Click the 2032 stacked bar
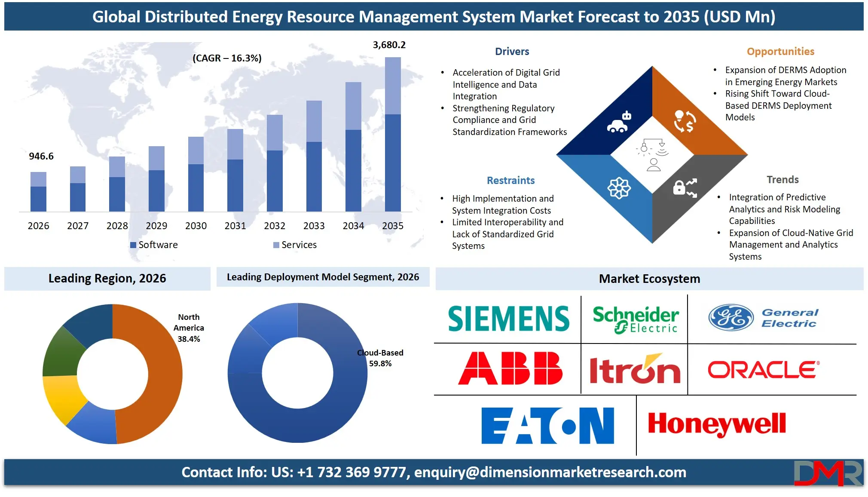Screen dimensions: 868x497 coord(275,163)
